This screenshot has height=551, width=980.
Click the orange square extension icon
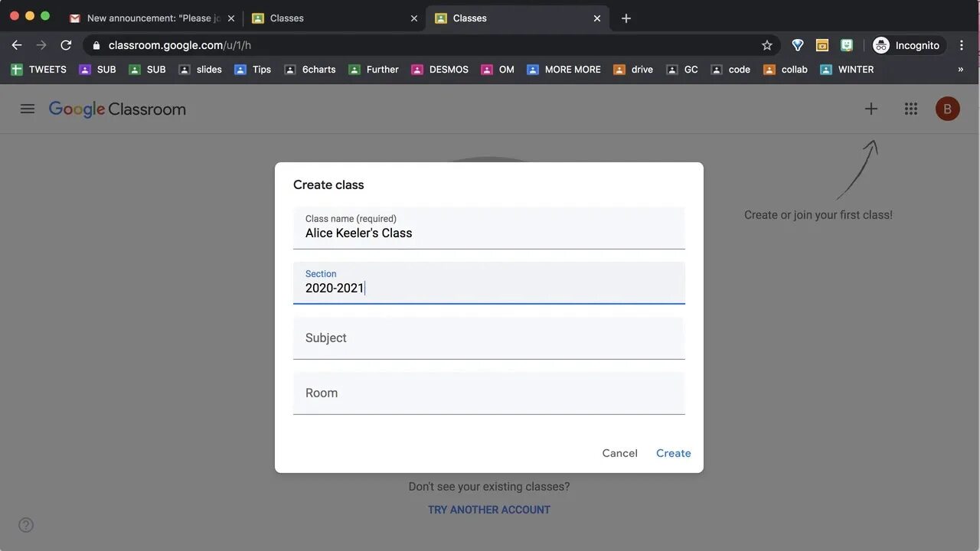[822, 45]
